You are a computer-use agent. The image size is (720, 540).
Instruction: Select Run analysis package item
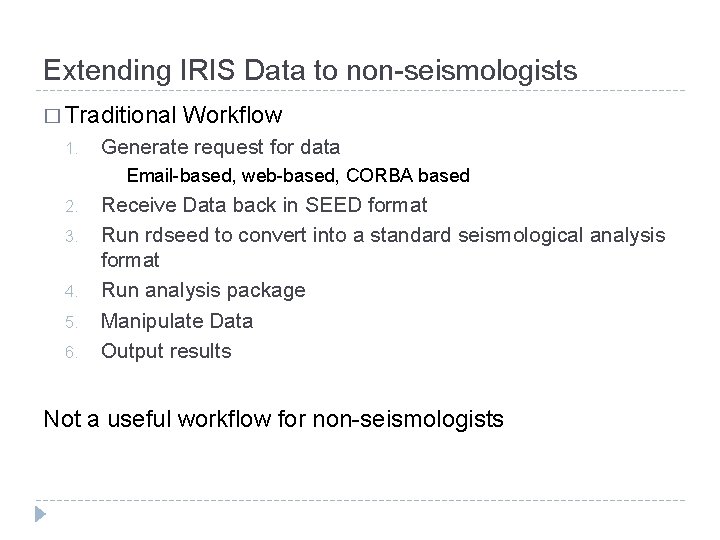pos(203,290)
